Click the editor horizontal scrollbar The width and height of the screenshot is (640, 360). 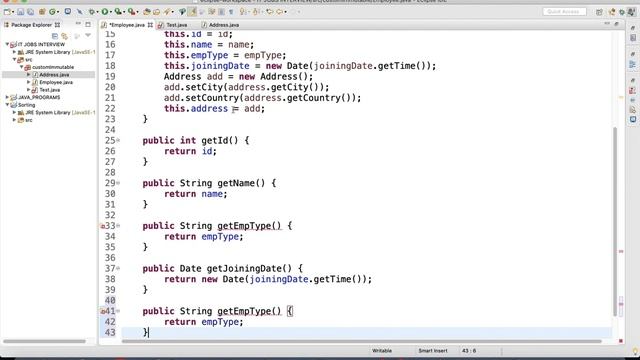pos(361,341)
